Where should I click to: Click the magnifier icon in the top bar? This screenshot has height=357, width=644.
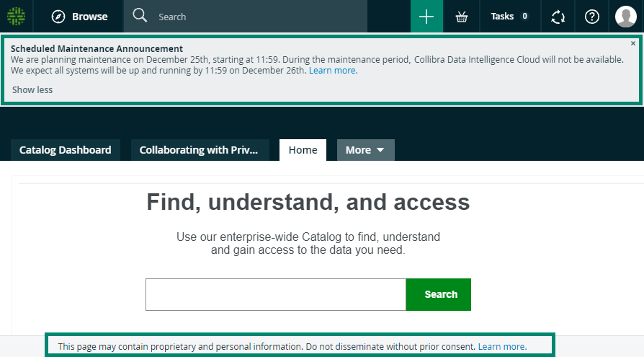click(140, 16)
